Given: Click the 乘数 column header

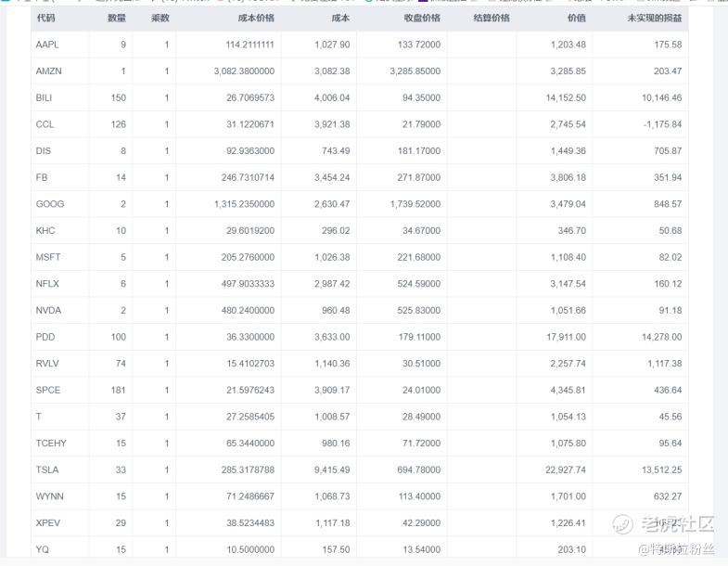Looking at the screenshot, I should [x=160, y=19].
